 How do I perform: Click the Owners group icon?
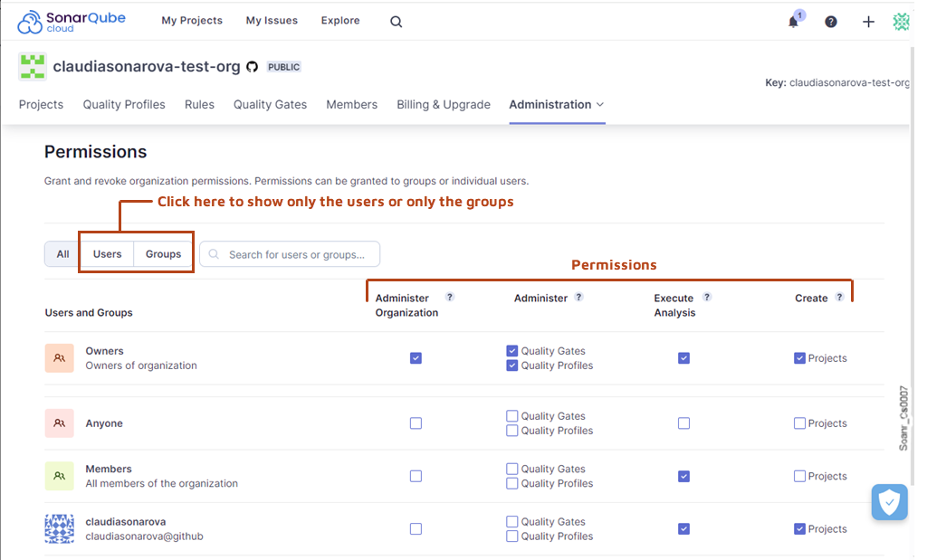pyautogui.click(x=59, y=357)
